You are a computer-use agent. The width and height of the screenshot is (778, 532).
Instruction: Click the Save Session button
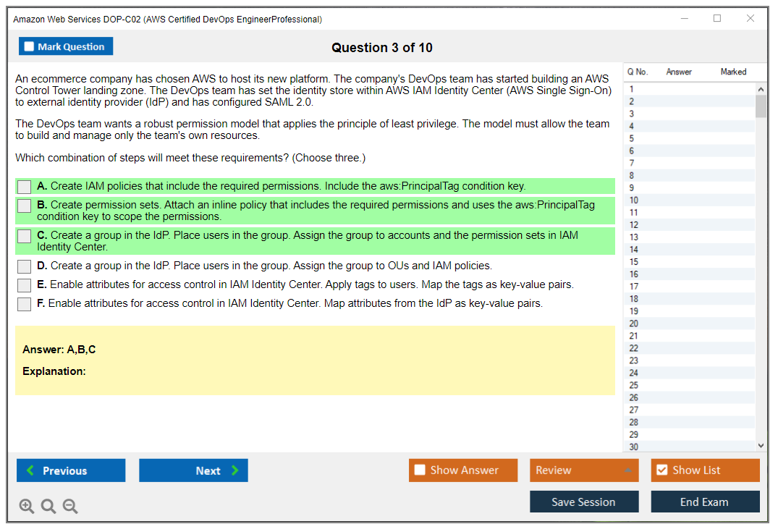tap(584, 502)
